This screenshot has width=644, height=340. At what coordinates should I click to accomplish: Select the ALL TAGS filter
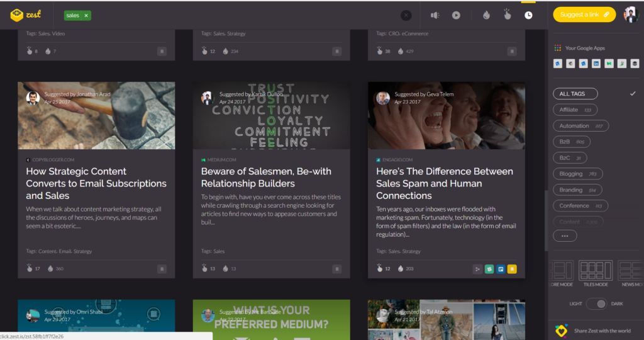[x=575, y=94]
